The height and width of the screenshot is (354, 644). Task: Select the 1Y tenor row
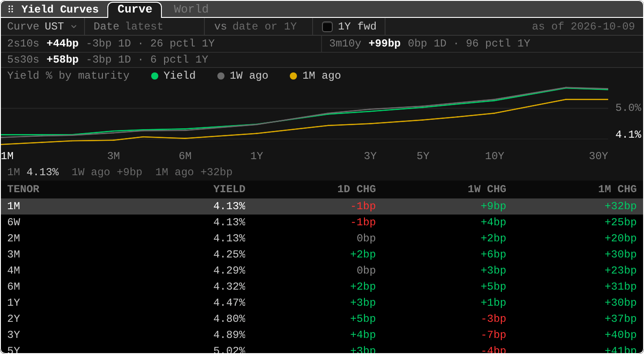(322, 303)
